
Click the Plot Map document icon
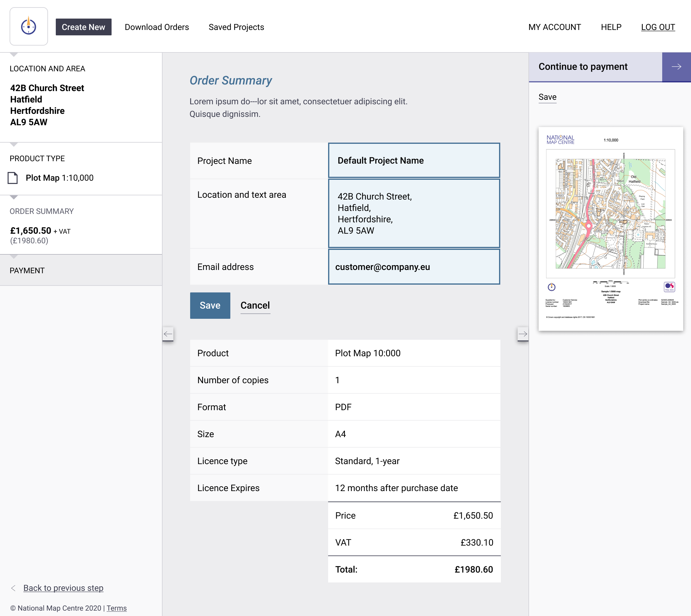coord(13,178)
